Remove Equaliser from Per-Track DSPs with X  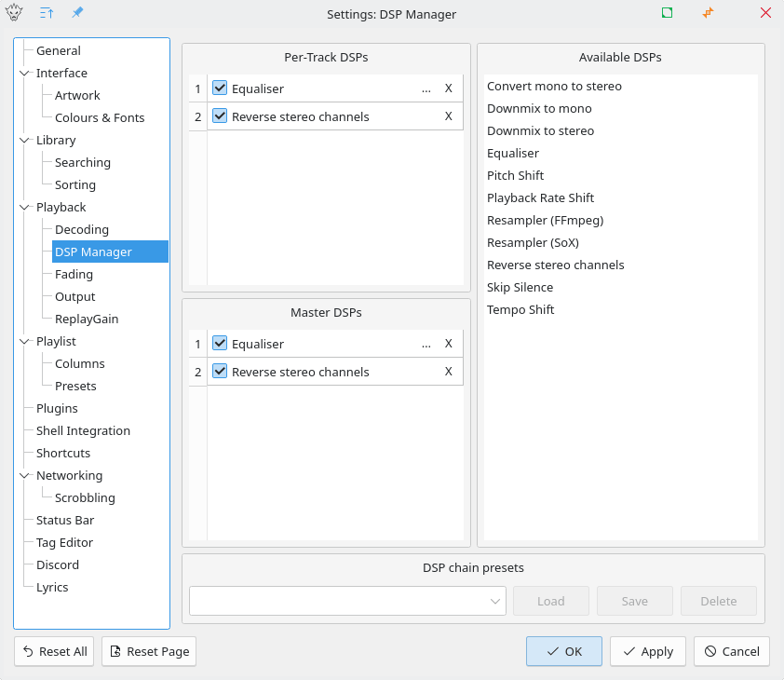[448, 88]
